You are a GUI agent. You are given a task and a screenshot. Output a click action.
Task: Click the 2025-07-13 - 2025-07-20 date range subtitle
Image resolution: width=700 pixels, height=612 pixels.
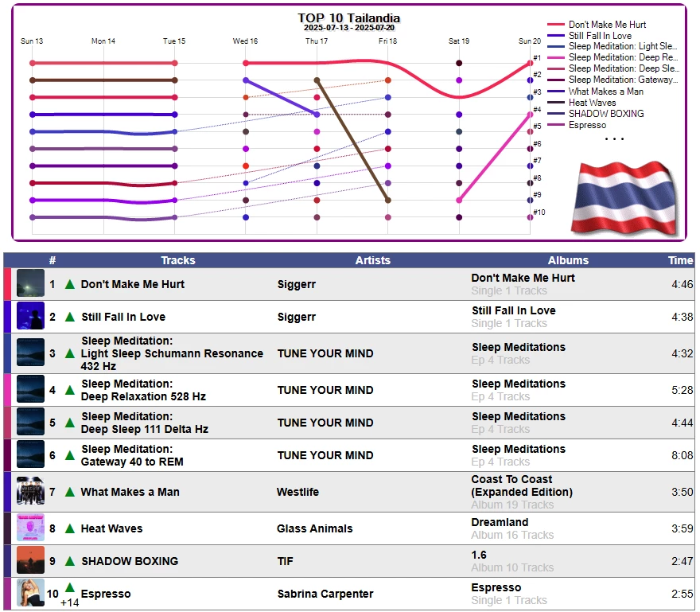pyautogui.click(x=349, y=28)
